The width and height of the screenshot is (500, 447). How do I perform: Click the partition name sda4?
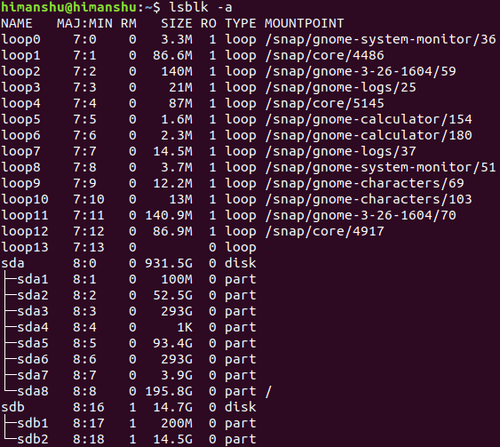33,327
